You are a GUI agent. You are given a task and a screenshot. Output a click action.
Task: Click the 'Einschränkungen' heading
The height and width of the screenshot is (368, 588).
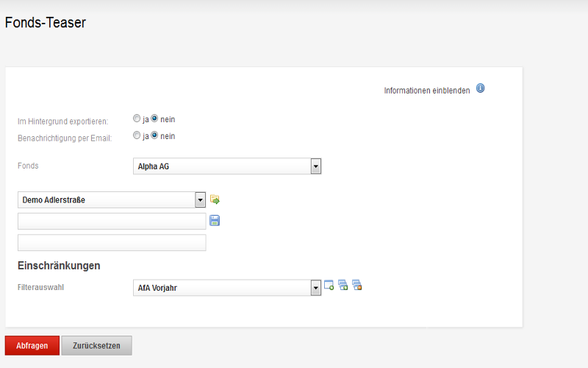[59, 266]
